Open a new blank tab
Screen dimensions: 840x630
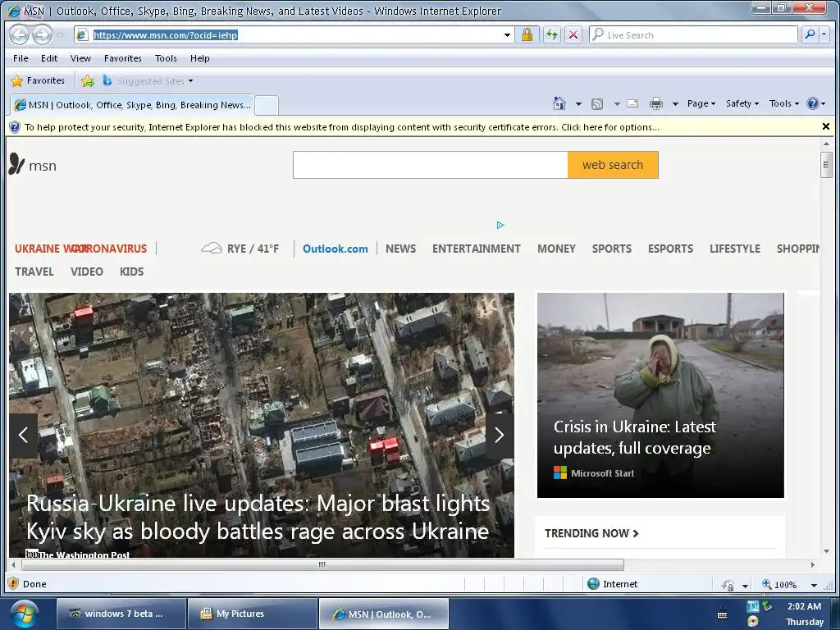[x=267, y=106]
